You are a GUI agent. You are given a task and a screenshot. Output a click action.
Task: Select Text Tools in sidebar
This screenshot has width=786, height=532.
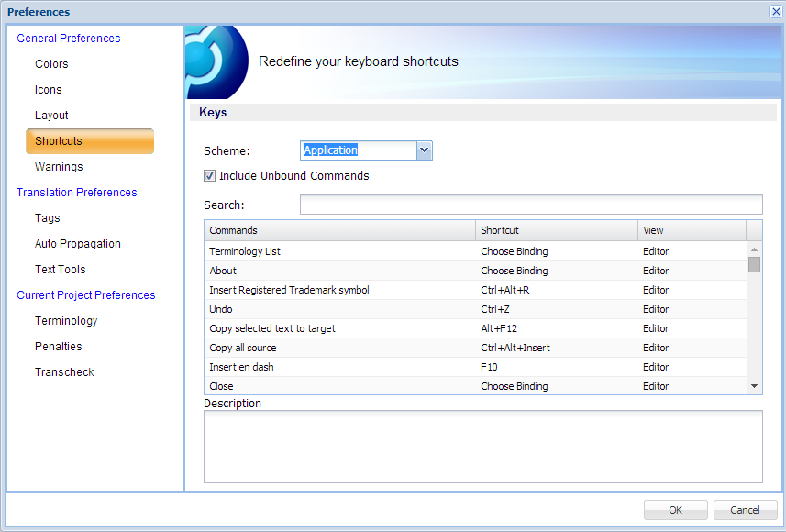coord(61,270)
